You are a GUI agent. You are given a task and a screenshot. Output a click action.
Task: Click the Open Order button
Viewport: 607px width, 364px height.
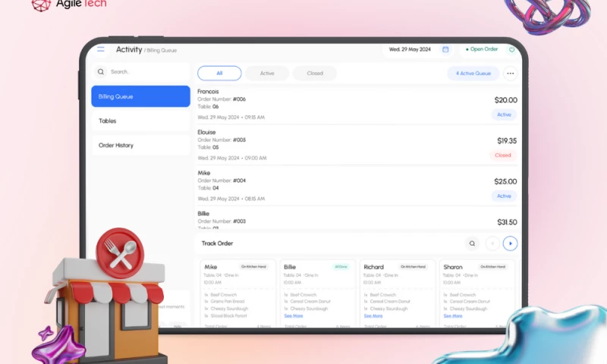pyautogui.click(x=483, y=49)
